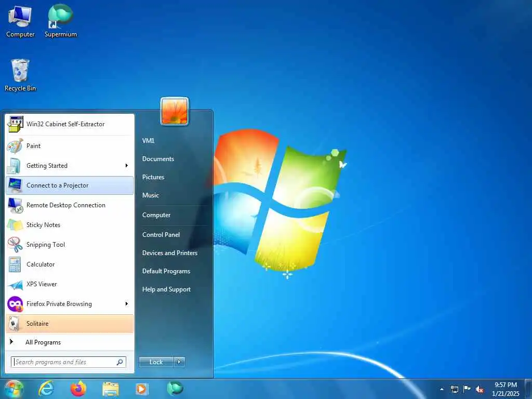
Task: Select the Solitaire label
Action: click(x=37, y=324)
